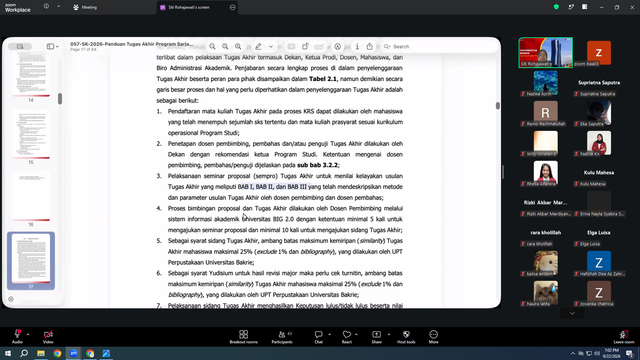
Task: Expand the React options arrow
Action: [x=356, y=334]
